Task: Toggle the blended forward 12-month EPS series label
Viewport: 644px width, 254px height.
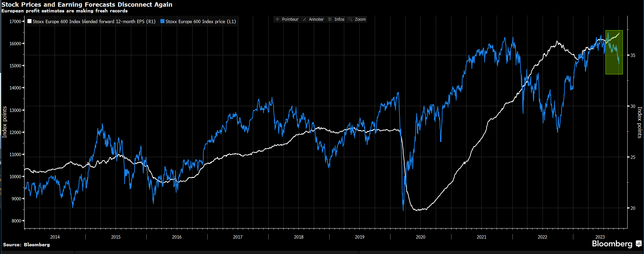Action: click(94, 21)
